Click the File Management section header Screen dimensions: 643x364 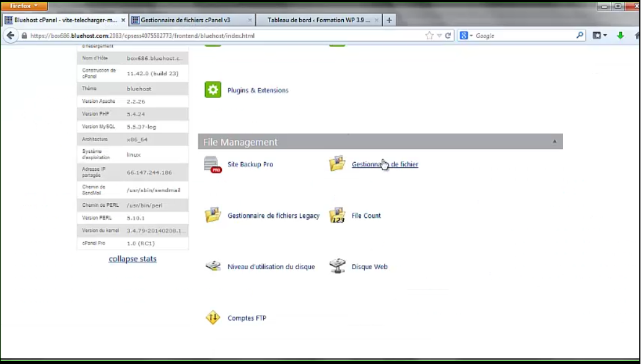tap(380, 141)
